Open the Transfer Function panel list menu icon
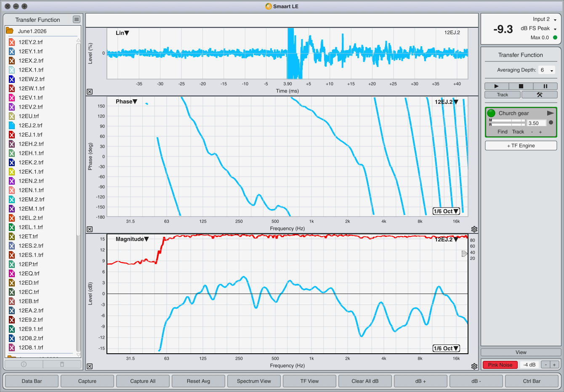The width and height of the screenshot is (564, 392). [x=76, y=19]
